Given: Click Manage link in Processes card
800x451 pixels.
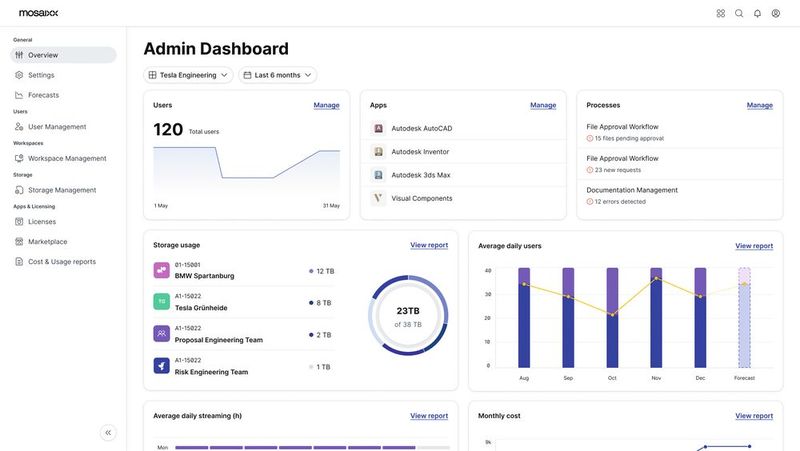Looking at the screenshot, I should [760, 105].
